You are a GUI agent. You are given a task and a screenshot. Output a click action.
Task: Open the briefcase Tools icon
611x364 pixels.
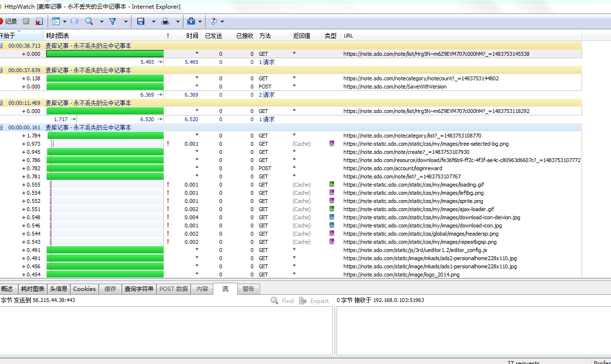pyautogui.click(x=191, y=22)
